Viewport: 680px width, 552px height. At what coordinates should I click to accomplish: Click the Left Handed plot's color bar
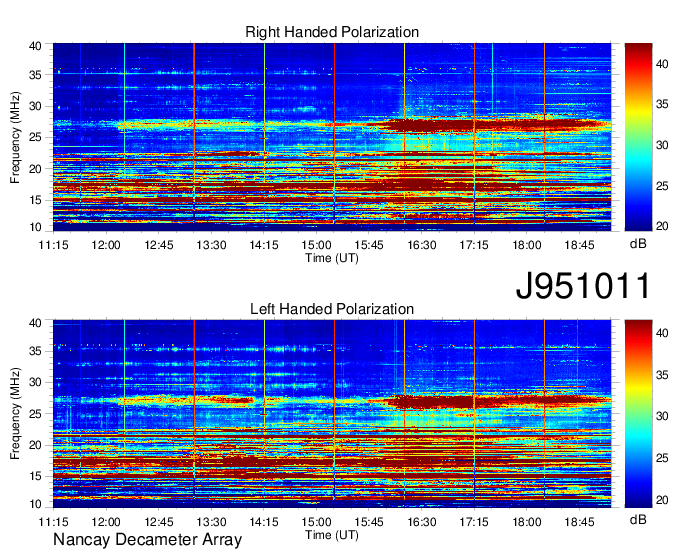(x=638, y=414)
